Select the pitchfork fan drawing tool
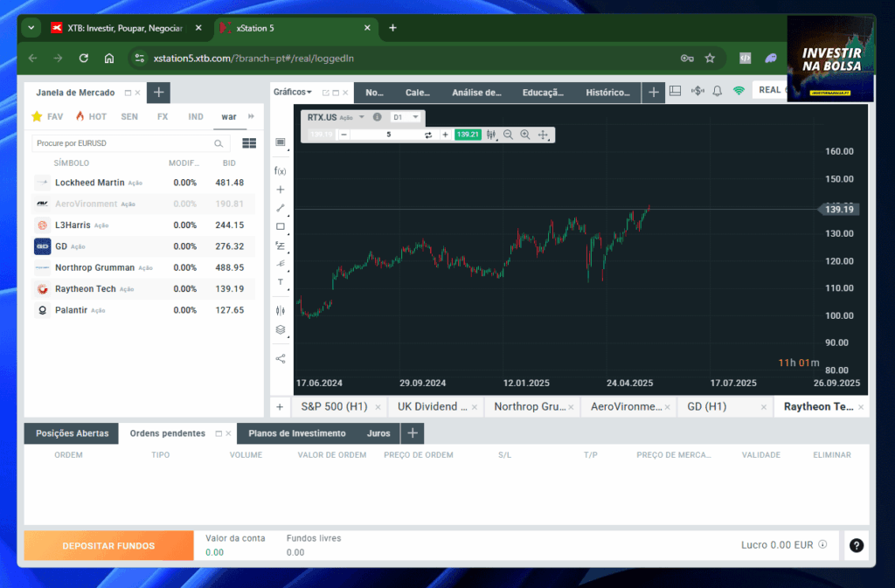Screen dimensions: 895x588 pos(281,264)
